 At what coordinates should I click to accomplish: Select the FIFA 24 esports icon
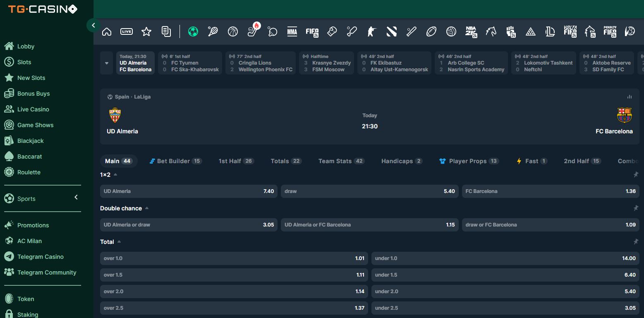tap(312, 31)
